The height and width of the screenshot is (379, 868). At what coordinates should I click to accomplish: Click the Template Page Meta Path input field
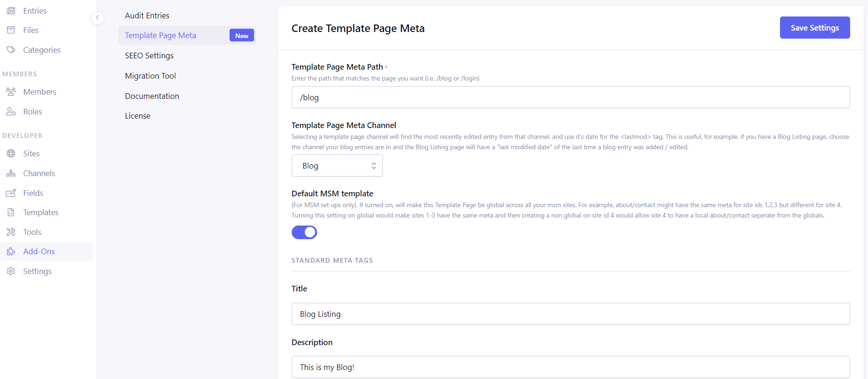point(571,97)
